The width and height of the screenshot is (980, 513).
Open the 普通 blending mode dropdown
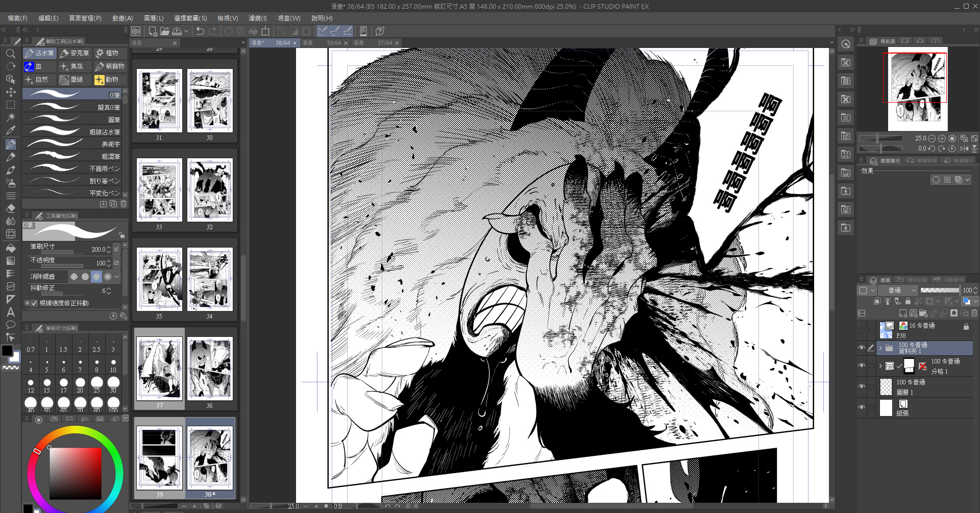coord(898,290)
